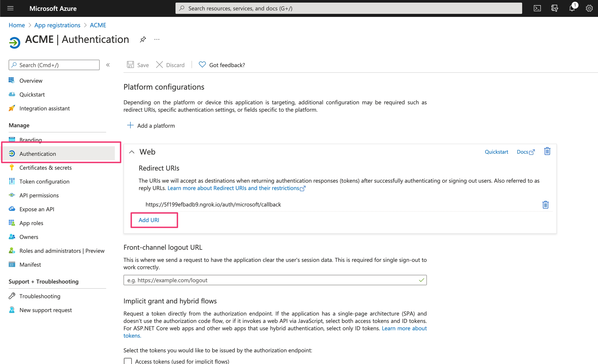Check the Access tokens checkbox
The width and height of the screenshot is (598, 364).
pos(128,361)
